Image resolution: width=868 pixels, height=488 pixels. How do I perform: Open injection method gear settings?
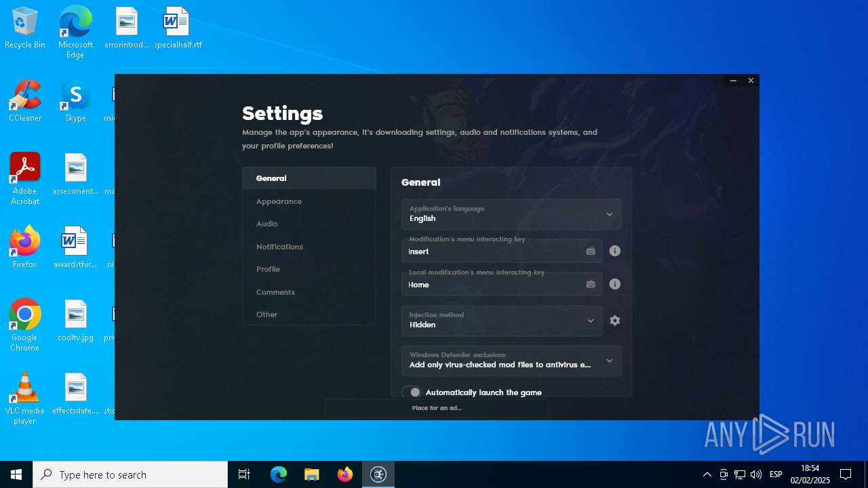coord(615,321)
